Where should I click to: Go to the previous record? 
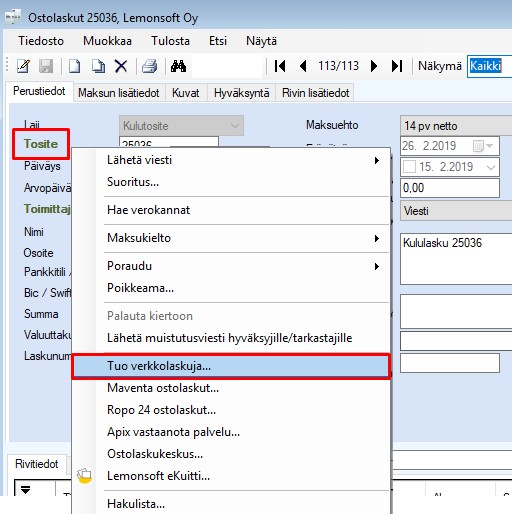[x=303, y=66]
